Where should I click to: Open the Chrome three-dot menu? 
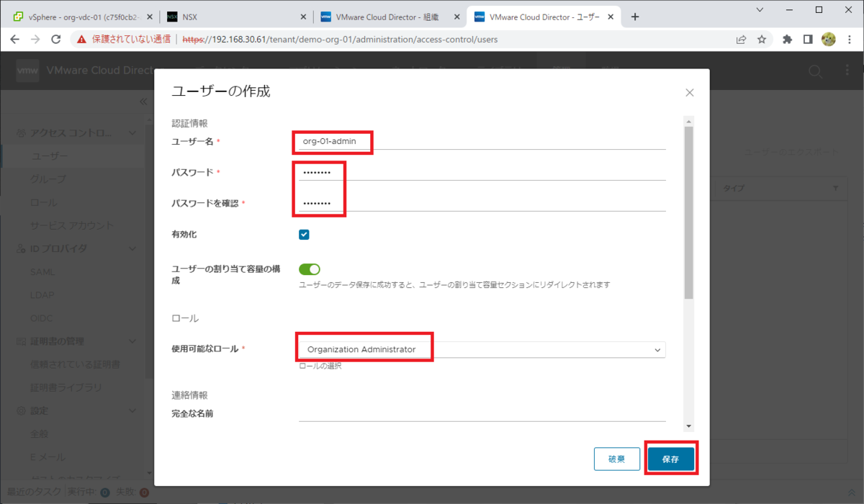pos(850,40)
